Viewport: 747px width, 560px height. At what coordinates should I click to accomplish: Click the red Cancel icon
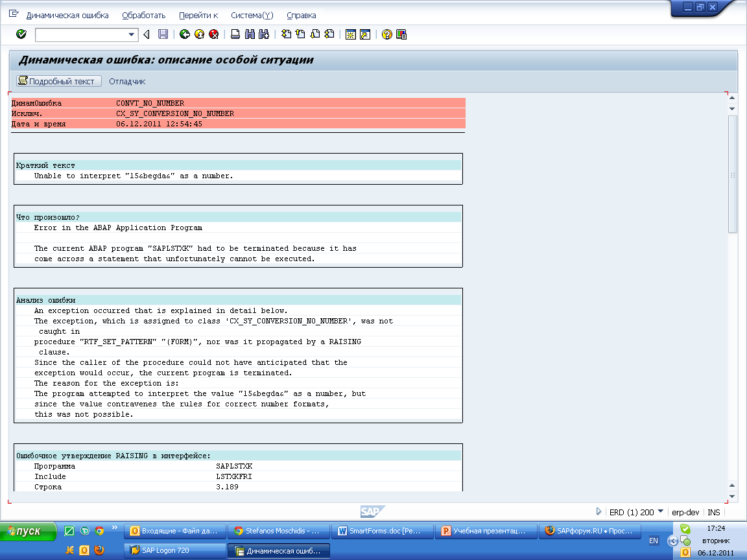tap(214, 34)
